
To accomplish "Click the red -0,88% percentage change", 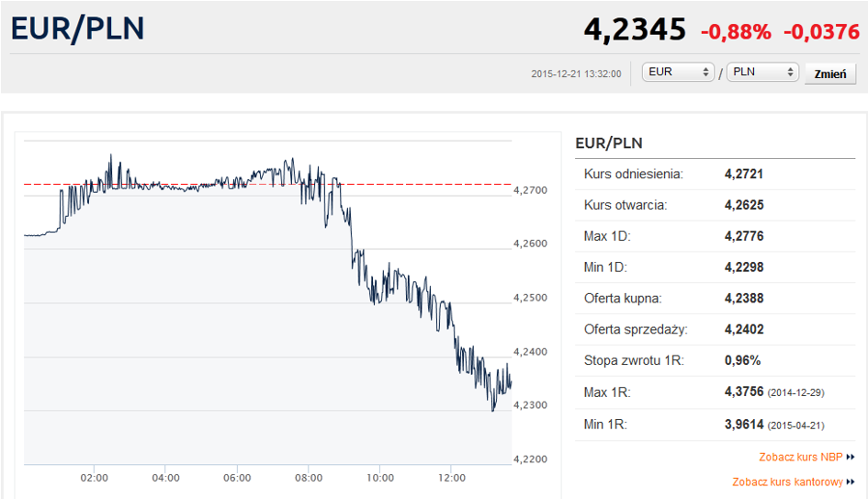I will point(736,31).
